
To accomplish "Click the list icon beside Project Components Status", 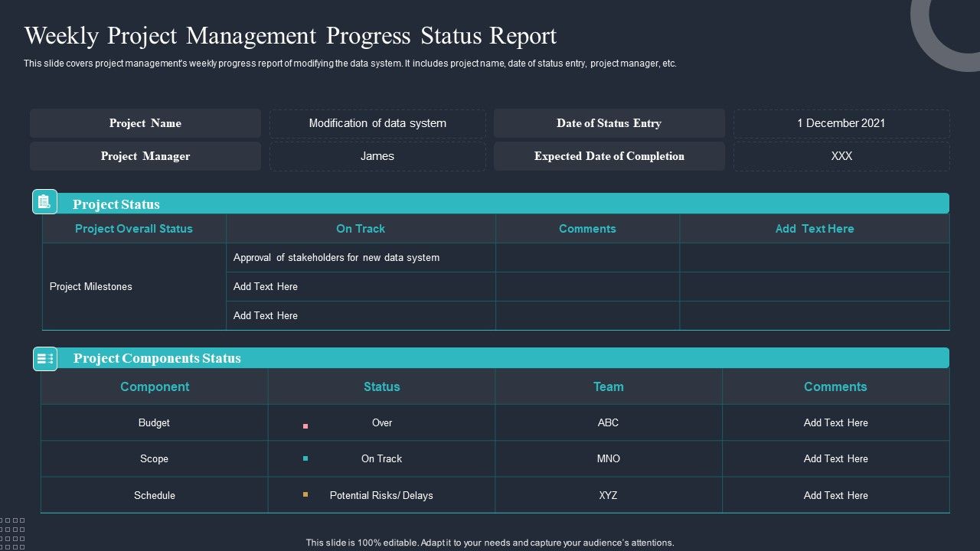I will [45, 358].
